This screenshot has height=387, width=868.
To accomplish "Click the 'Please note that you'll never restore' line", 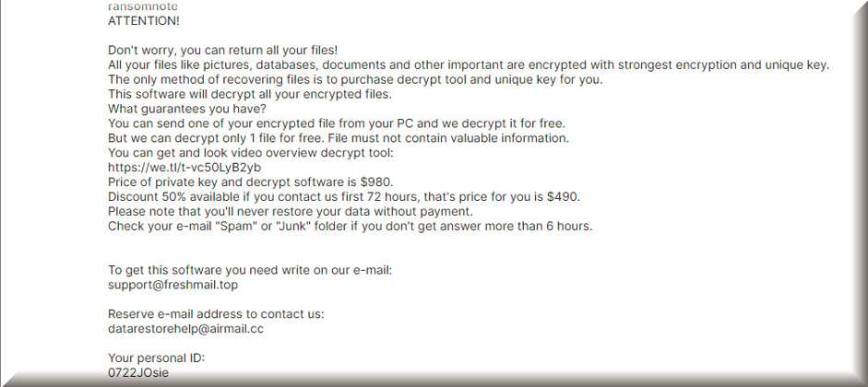I will (290, 211).
